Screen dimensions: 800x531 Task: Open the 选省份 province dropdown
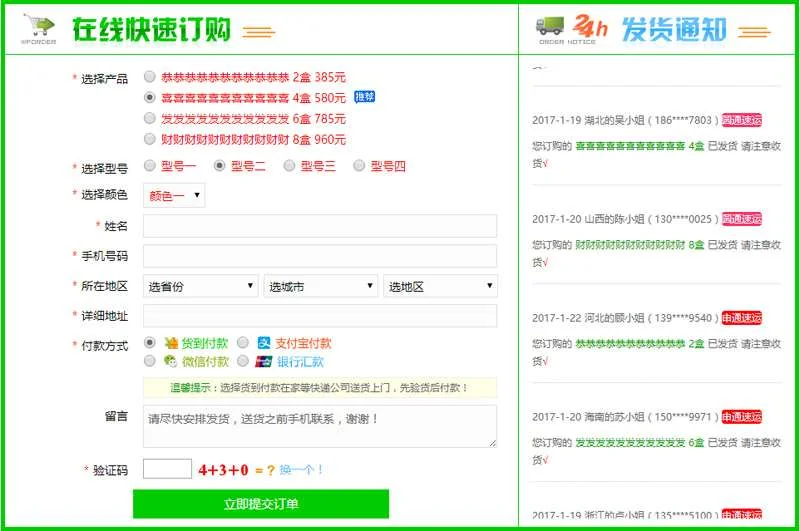tap(201, 286)
